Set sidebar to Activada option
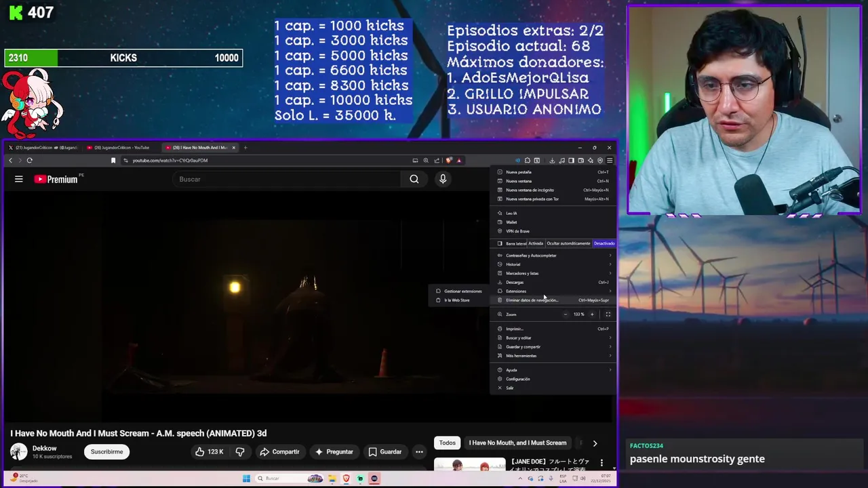The image size is (868, 488). point(536,243)
